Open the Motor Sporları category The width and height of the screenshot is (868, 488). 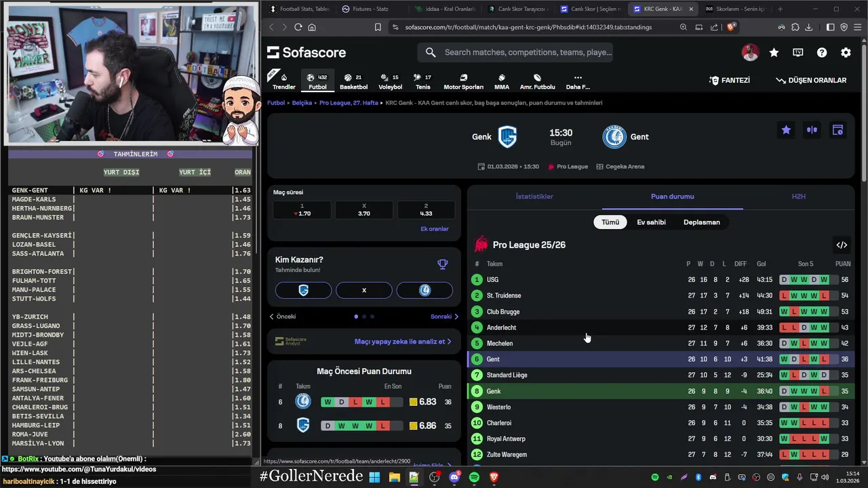(x=463, y=81)
